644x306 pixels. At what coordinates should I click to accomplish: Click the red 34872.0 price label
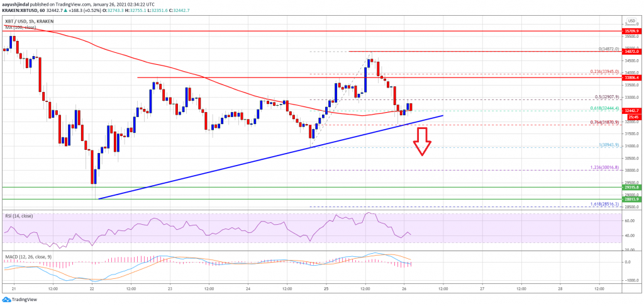point(631,52)
